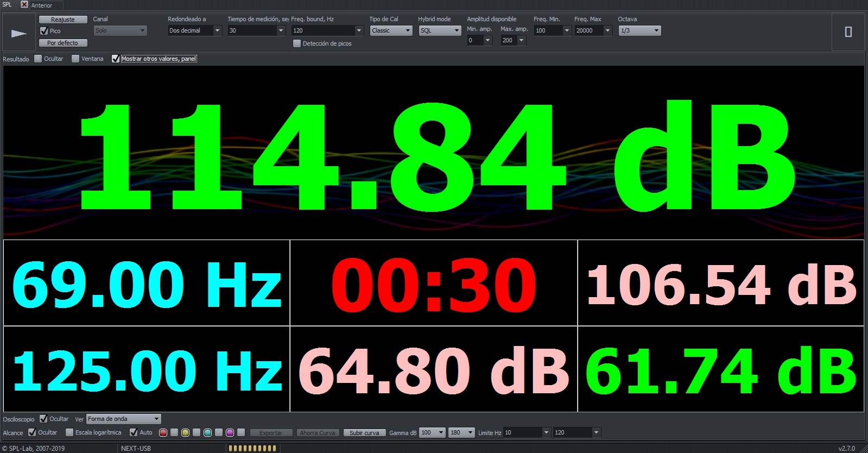The height and width of the screenshot is (453, 868).
Task: Open the Octava 1/3 dropdown
Action: [x=640, y=30]
